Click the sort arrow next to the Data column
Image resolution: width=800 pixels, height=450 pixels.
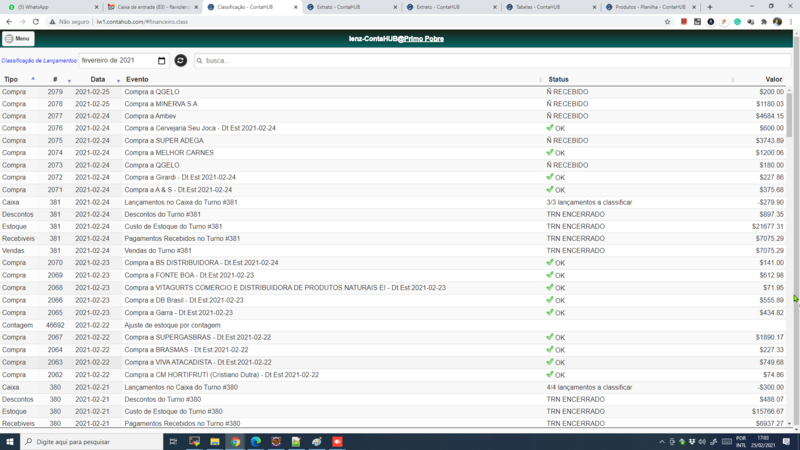[x=118, y=81]
